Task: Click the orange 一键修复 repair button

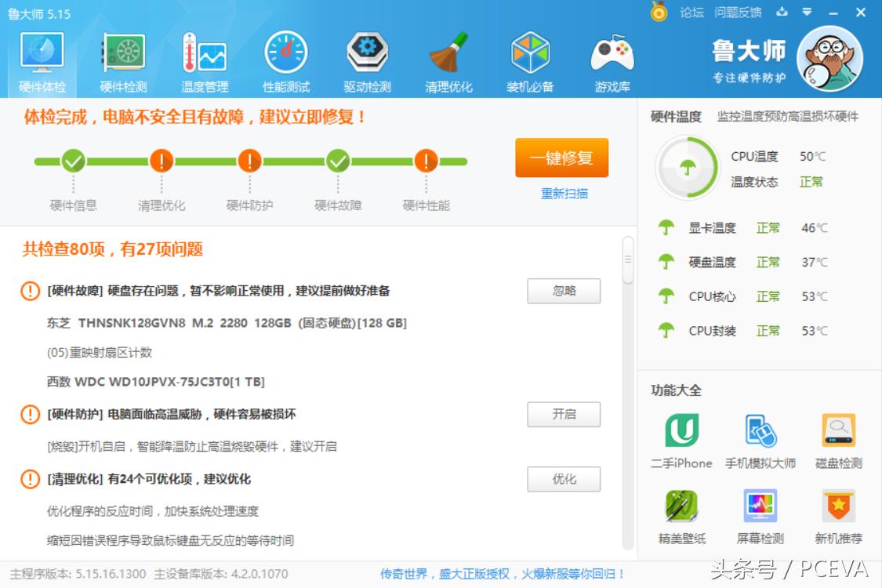Action: coord(561,158)
